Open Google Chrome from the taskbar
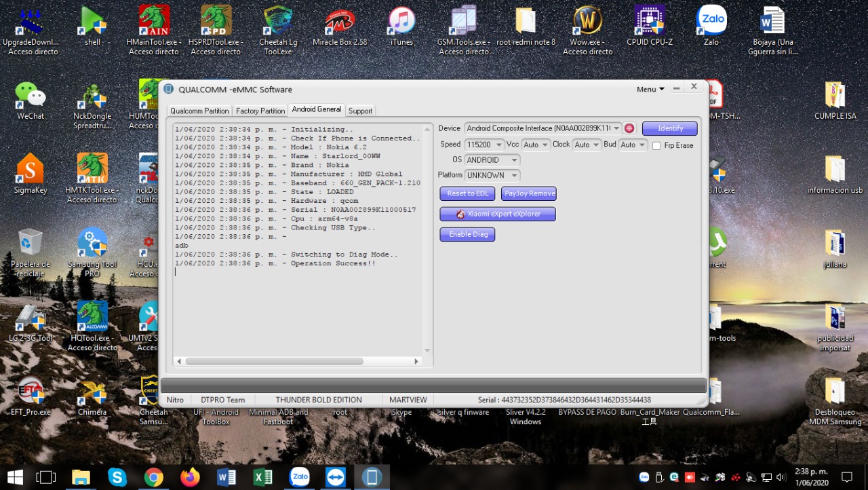The height and width of the screenshot is (490, 868). [x=154, y=477]
